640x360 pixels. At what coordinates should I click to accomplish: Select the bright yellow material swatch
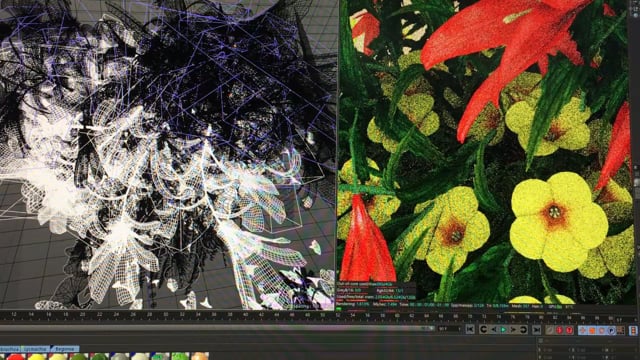click(37, 357)
